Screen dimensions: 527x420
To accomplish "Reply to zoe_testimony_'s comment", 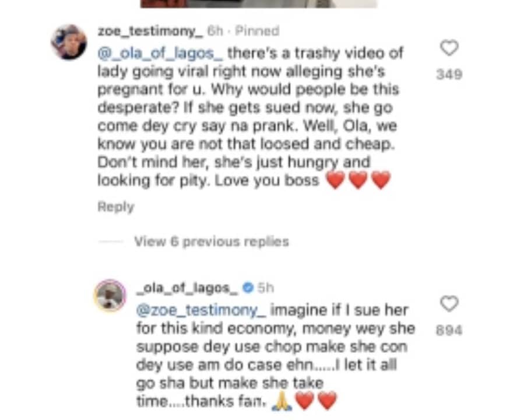I will 115,207.
